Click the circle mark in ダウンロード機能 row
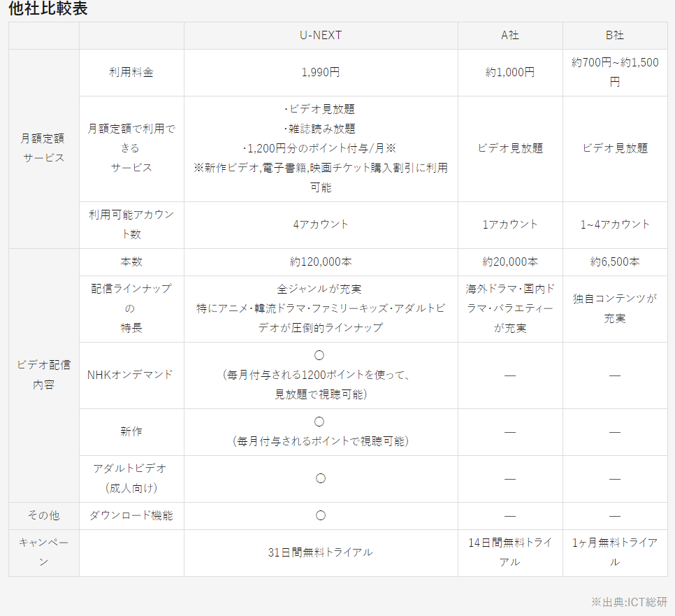Image resolution: width=675 pixels, height=616 pixels. pyautogui.click(x=321, y=515)
